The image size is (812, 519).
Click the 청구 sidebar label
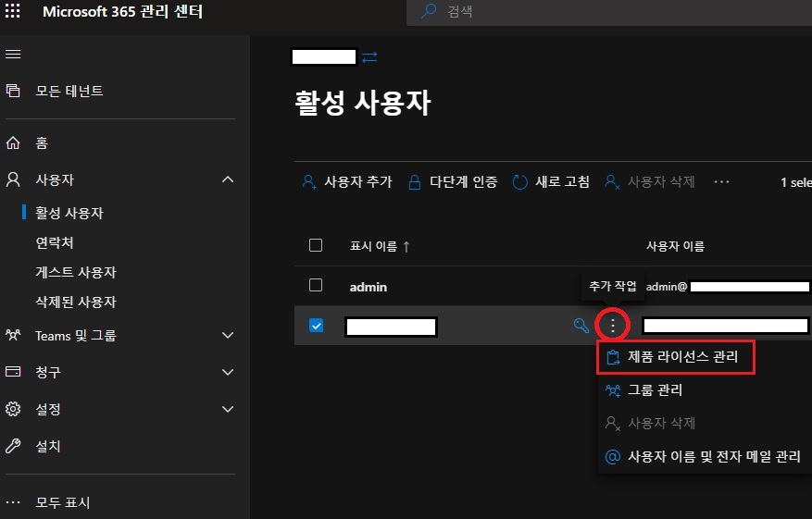[x=48, y=372]
